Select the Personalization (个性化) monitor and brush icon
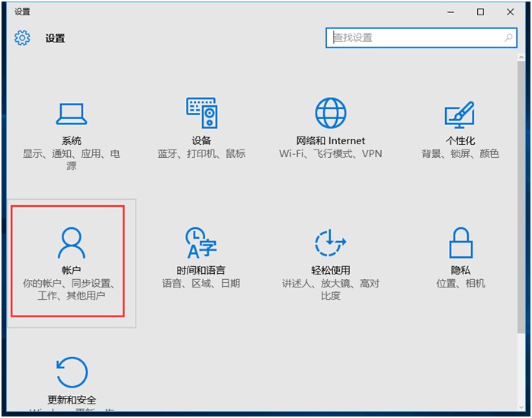The width and height of the screenshot is (532, 418). coord(460,114)
